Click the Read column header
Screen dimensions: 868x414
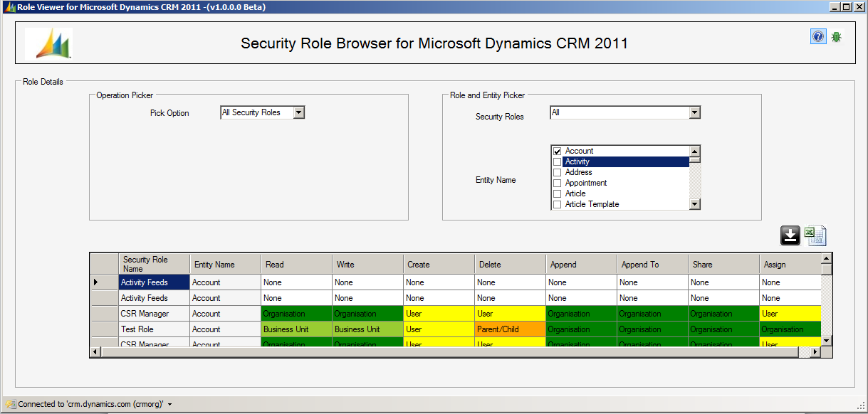point(296,264)
